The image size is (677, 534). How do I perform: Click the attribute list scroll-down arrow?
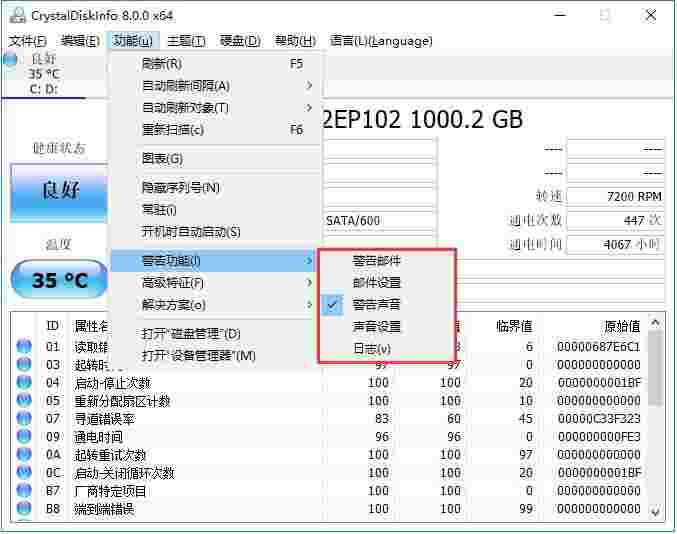pyautogui.click(x=655, y=512)
